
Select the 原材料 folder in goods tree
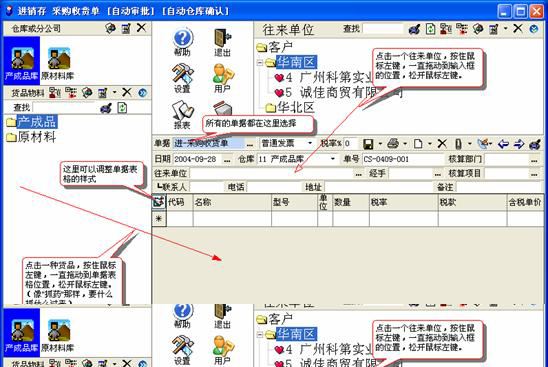pyautogui.click(x=31, y=137)
